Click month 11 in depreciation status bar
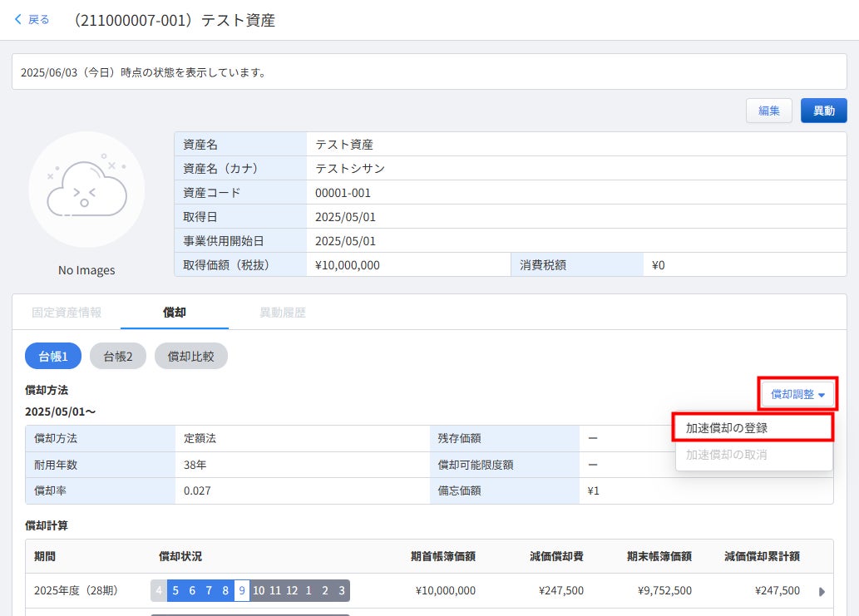 pos(275,591)
